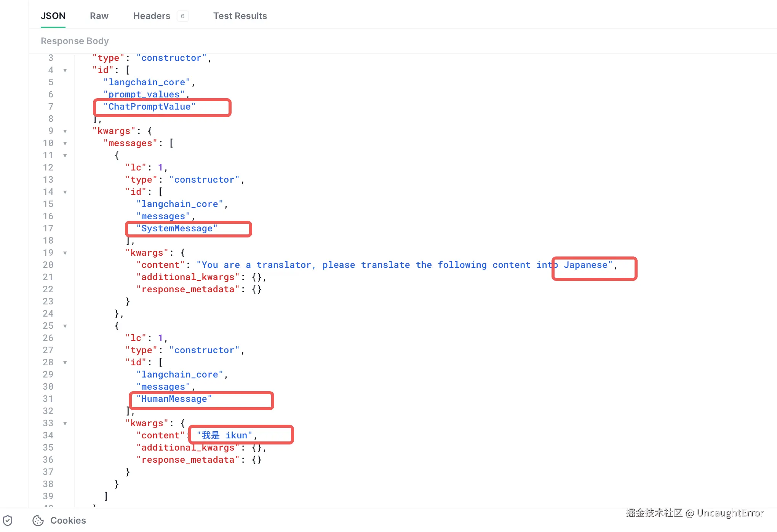Screen dimensions: 777x532
Task: Collapse the messages array at line 10
Action: tap(65, 143)
